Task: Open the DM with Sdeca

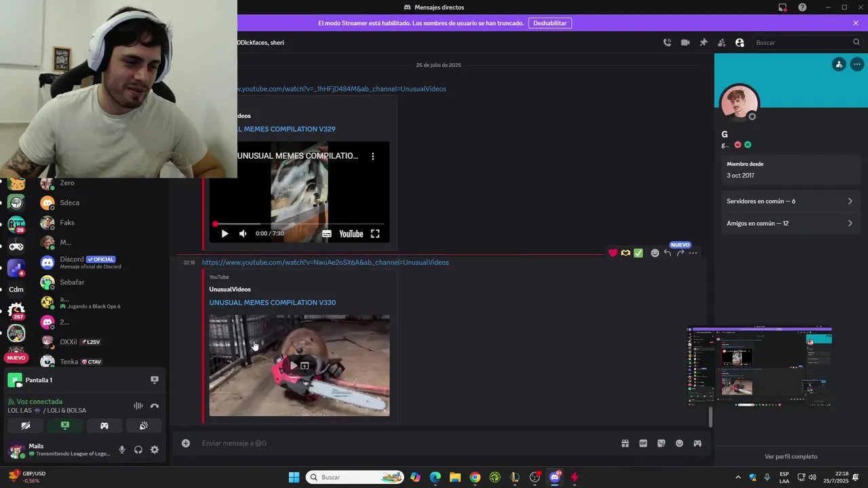Action: [x=101, y=203]
